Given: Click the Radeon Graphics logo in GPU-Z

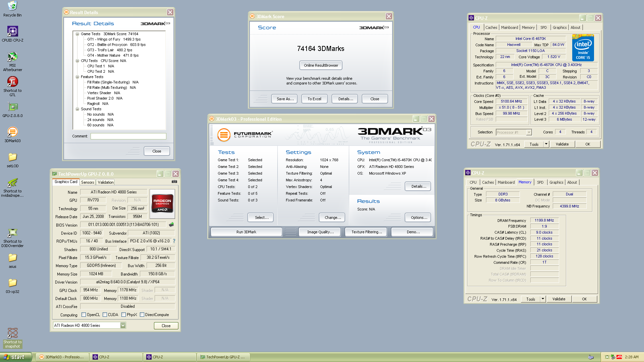Looking at the screenshot, I should pyautogui.click(x=162, y=203).
